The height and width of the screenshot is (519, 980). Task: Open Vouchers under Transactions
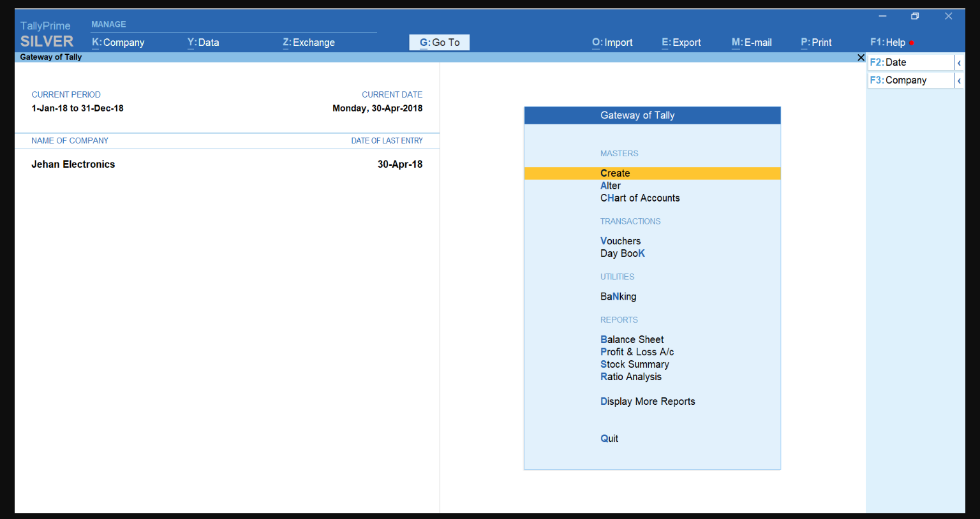(x=620, y=241)
